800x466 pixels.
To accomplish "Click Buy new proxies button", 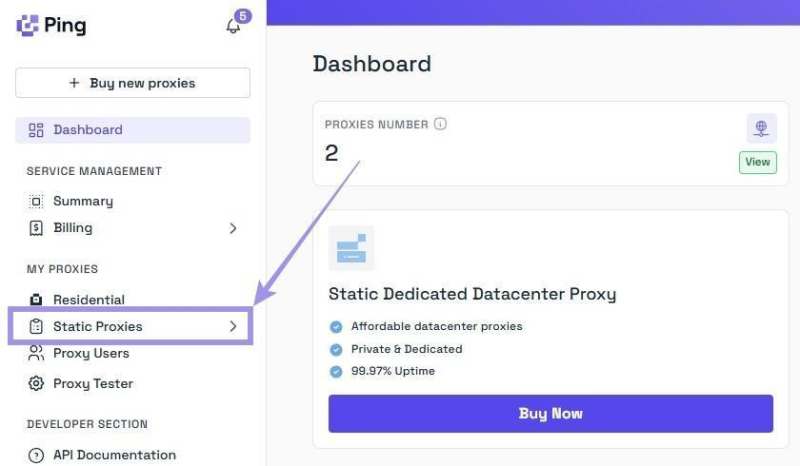I will click(x=133, y=83).
